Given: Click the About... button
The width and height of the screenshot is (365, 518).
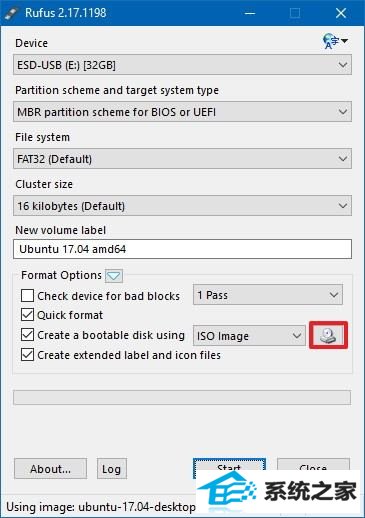Looking at the screenshot, I should (x=50, y=469).
